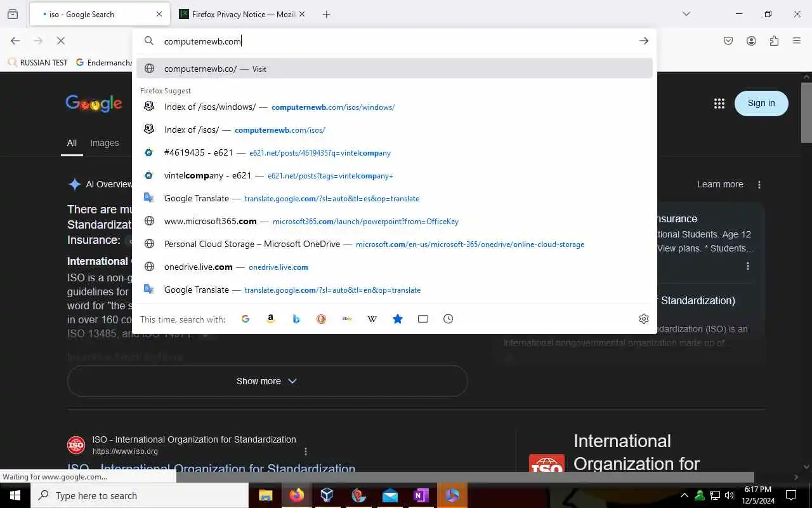This screenshot has width=812, height=508.
Task: Close the Firefox Privacy Notice tab
Action: pos(302,14)
